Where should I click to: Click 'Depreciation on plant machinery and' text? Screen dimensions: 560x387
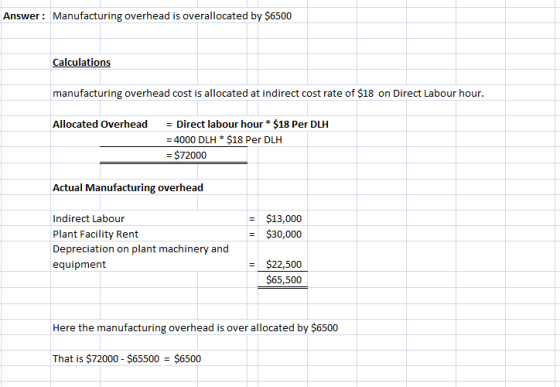click(141, 249)
